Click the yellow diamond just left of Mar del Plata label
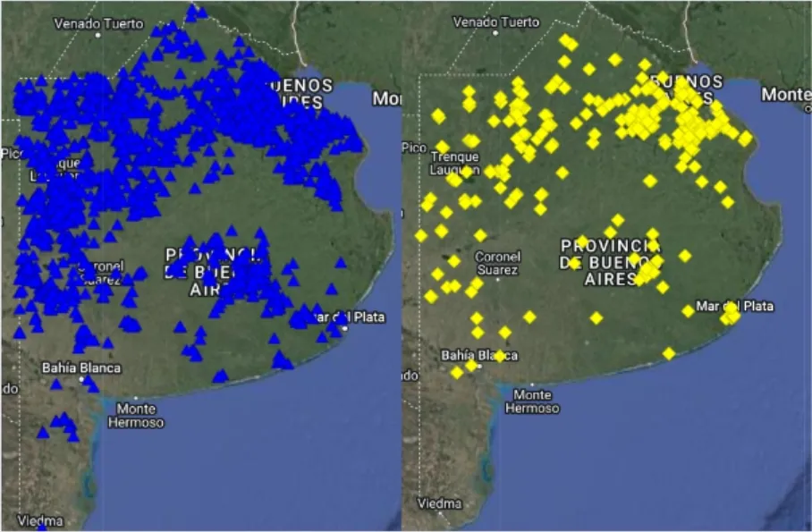The width and height of the screenshot is (812, 532). click(x=688, y=310)
